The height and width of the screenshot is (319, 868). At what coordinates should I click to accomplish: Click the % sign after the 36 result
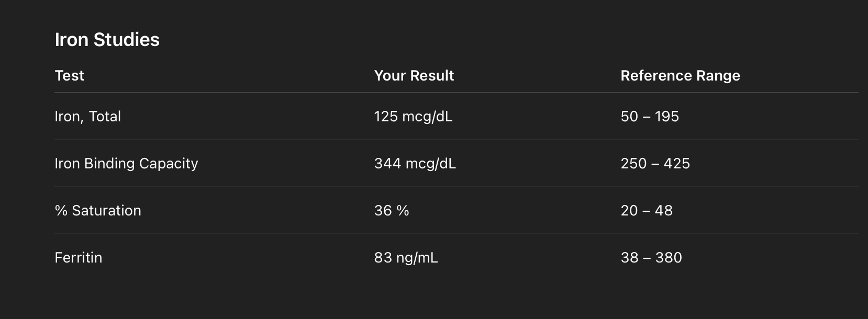pyautogui.click(x=403, y=211)
